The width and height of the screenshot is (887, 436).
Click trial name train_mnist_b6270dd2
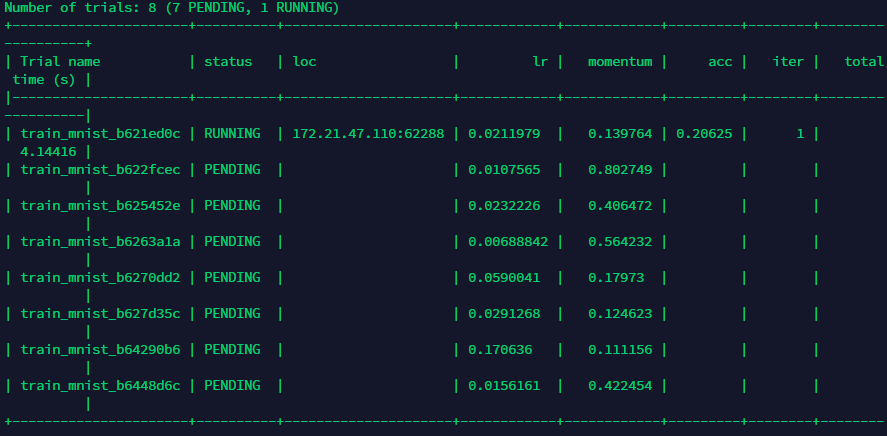[x=101, y=278]
